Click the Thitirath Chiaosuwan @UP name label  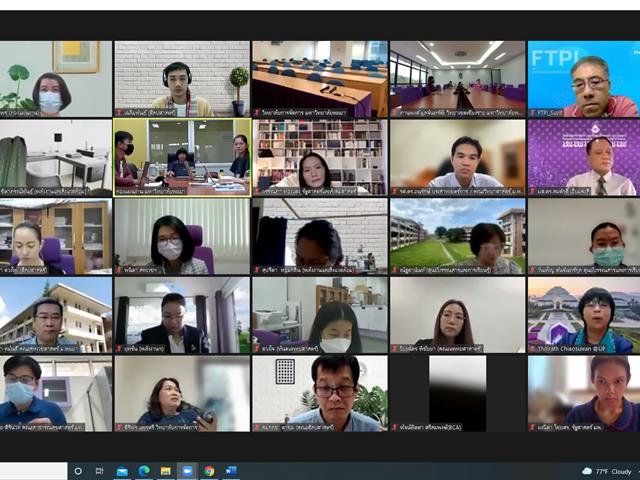tap(567, 349)
